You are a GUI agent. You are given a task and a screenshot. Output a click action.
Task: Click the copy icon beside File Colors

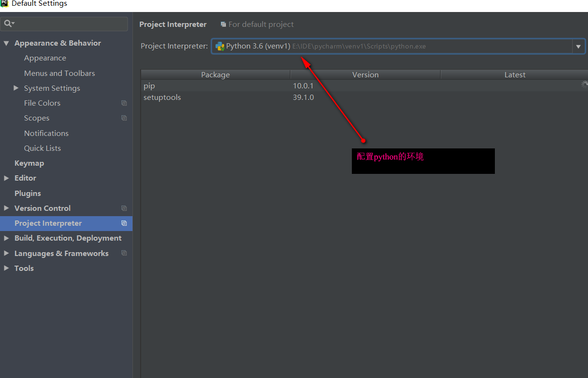(124, 103)
